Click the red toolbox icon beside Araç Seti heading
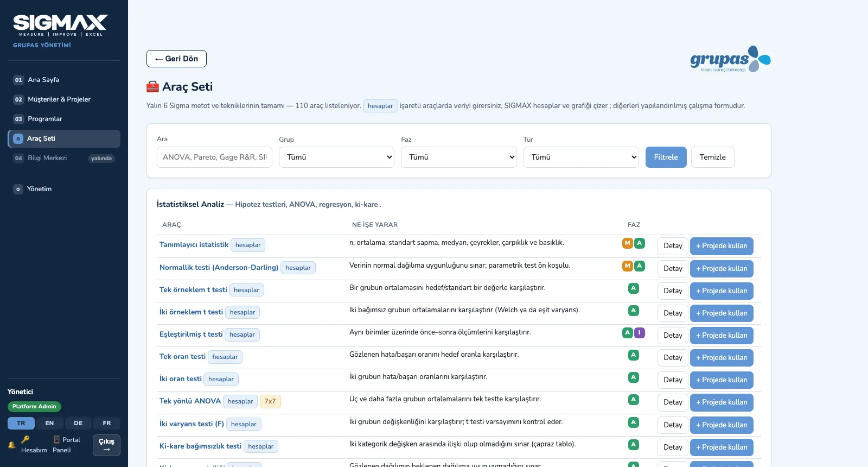 click(152, 87)
